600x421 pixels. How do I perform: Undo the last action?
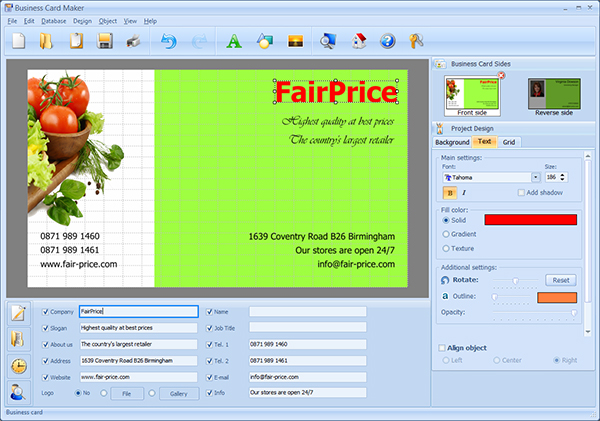point(168,42)
